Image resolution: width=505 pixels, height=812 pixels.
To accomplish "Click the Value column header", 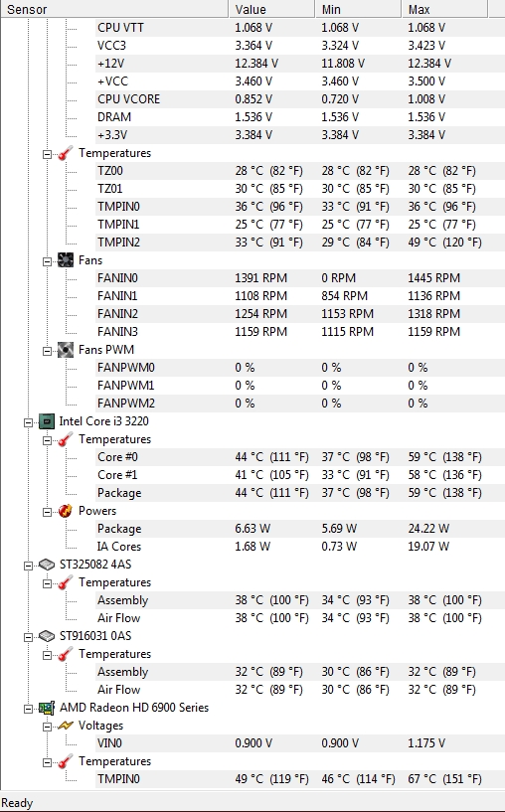I will pyautogui.click(x=271, y=9).
